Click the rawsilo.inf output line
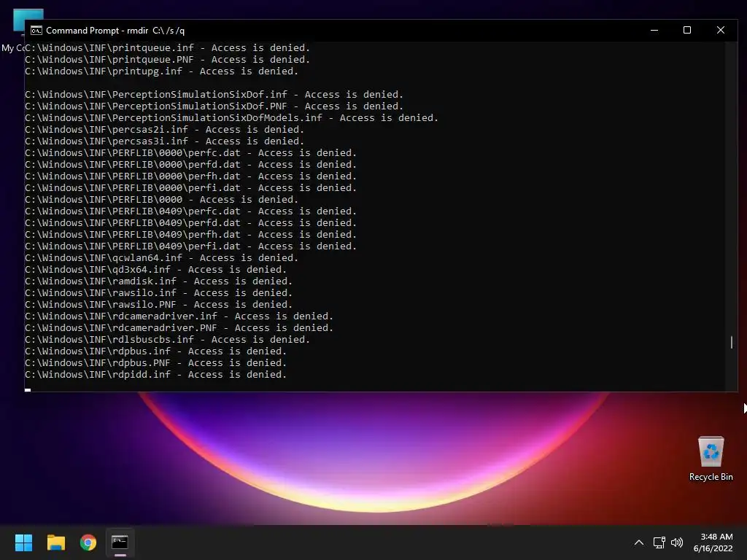 click(x=158, y=293)
